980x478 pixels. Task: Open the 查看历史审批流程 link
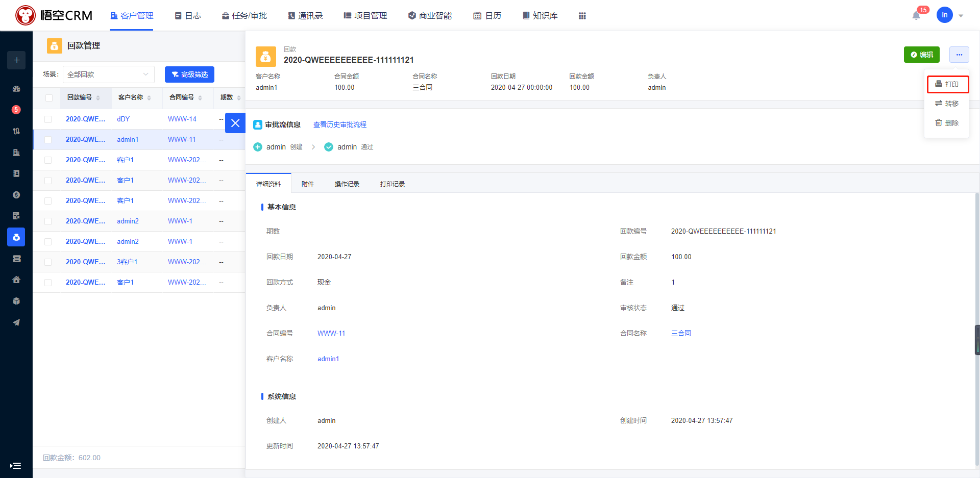tap(340, 124)
